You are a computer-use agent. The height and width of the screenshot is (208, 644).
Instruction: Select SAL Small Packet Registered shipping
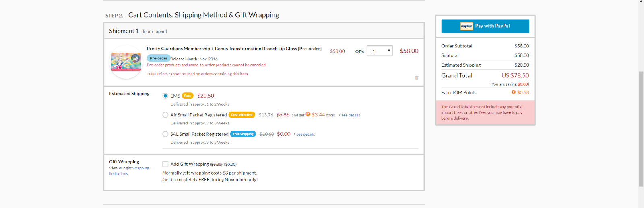(165, 134)
